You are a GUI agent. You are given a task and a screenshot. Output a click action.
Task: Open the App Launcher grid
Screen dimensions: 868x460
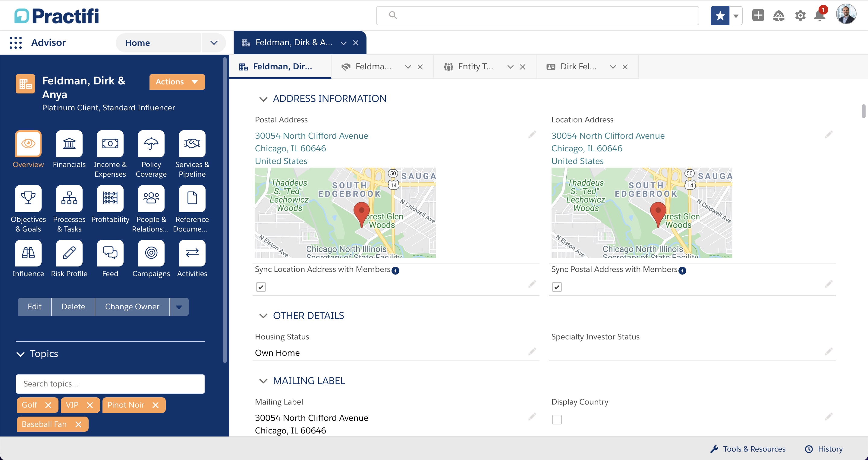15,43
